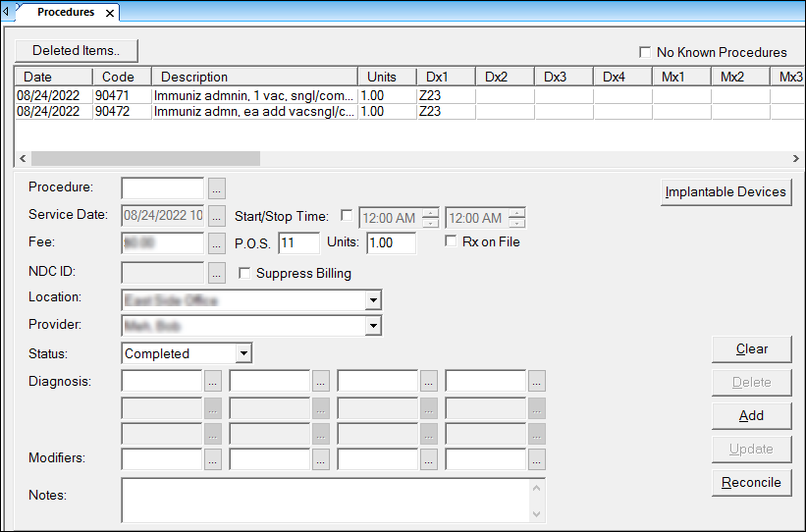Enable the Start/Stop Time checkbox

pyautogui.click(x=347, y=216)
